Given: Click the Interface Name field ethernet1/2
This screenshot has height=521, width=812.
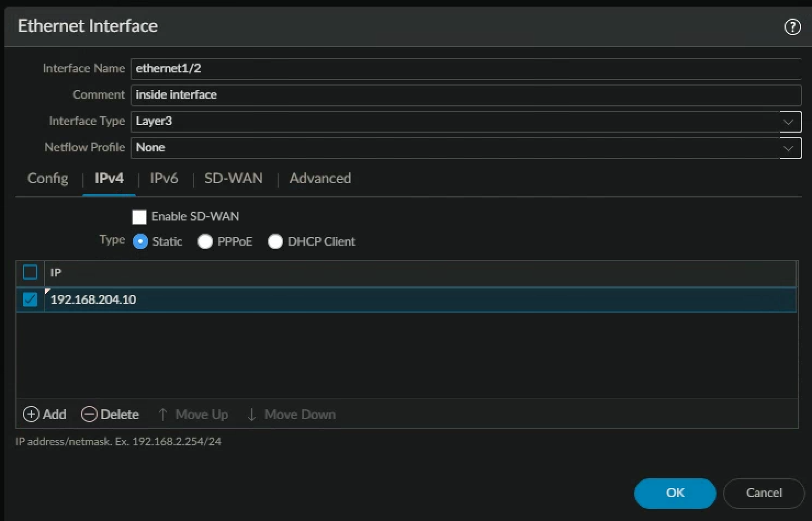Looking at the screenshot, I should coord(466,69).
